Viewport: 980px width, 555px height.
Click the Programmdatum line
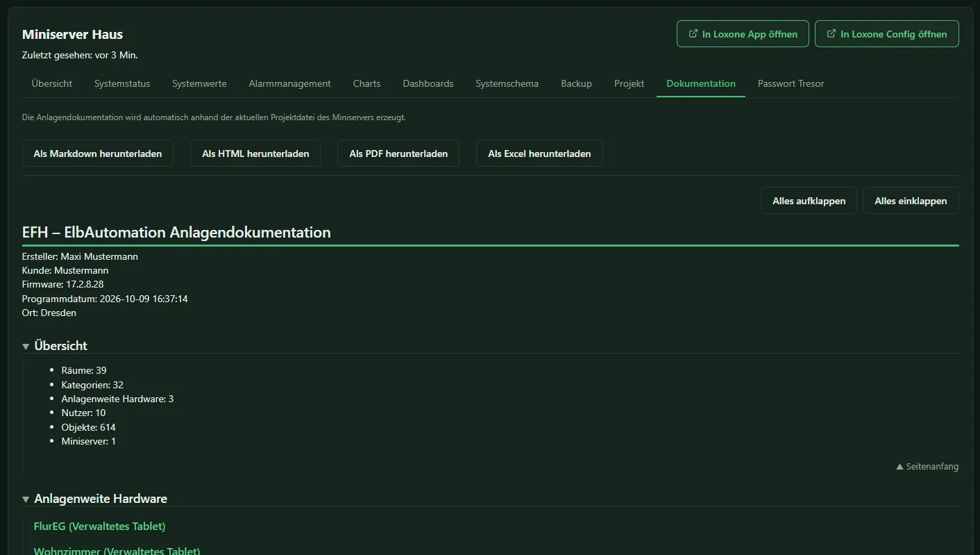[x=105, y=299]
